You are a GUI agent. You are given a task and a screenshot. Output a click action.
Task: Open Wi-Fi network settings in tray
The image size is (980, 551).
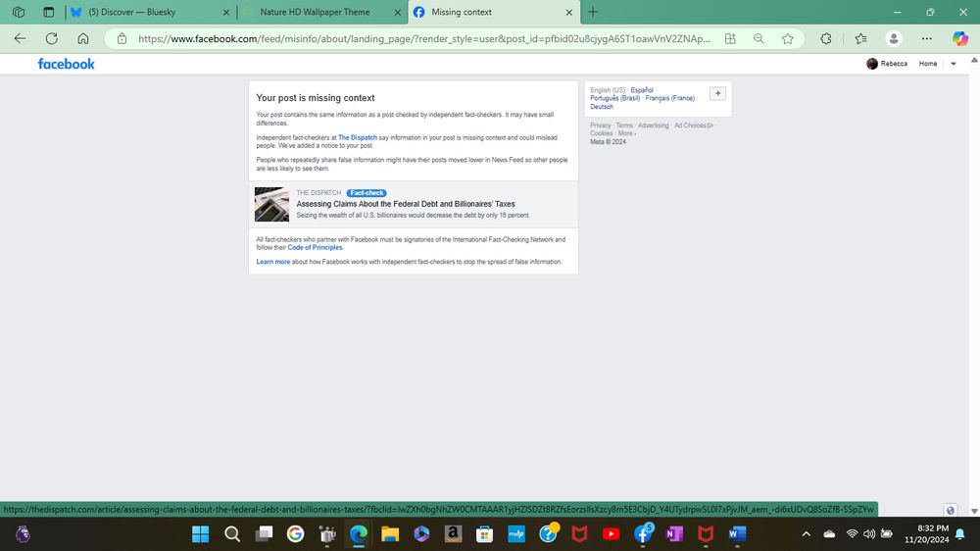(852, 534)
